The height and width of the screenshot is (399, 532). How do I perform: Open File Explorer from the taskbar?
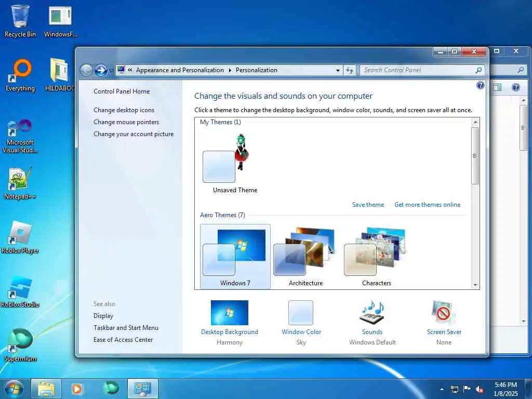(x=46, y=389)
